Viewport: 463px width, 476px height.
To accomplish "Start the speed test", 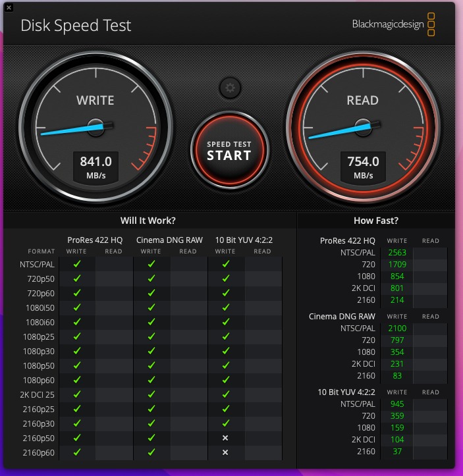I will click(230, 150).
